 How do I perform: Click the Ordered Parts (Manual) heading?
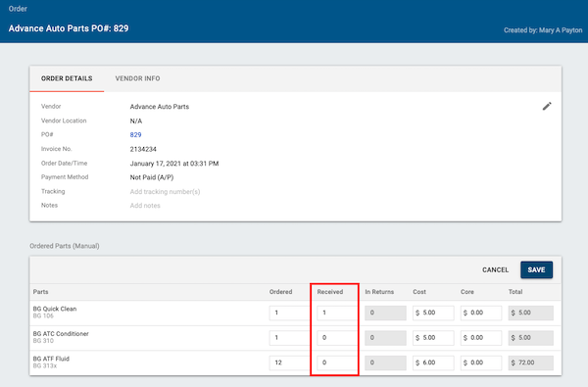coord(65,246)
